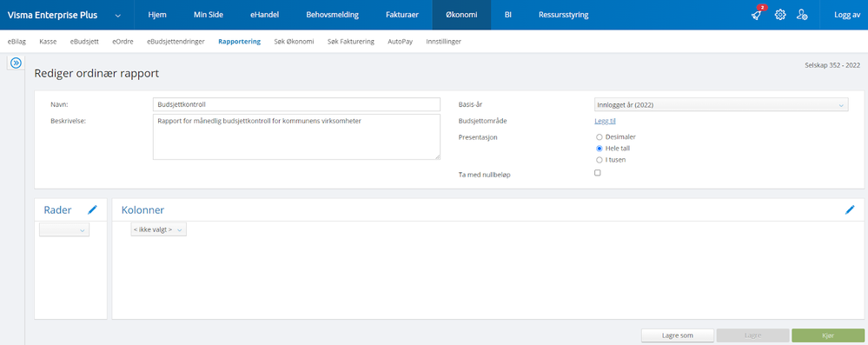Select the Hele tall radio option
The image size is (868, 345).
click(599, 149)
